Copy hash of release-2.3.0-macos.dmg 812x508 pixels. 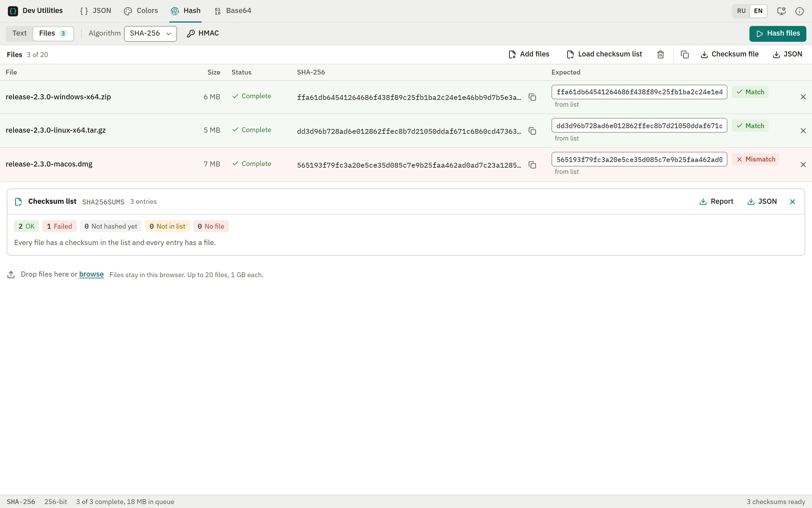click(x=532, y=165)
